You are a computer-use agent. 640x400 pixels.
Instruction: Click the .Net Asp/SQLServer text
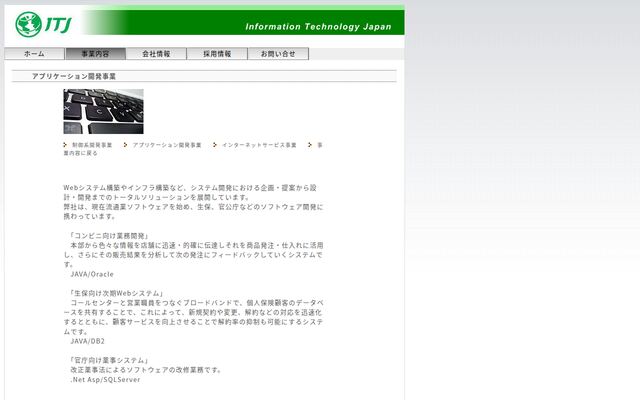(x=105, y=380)
